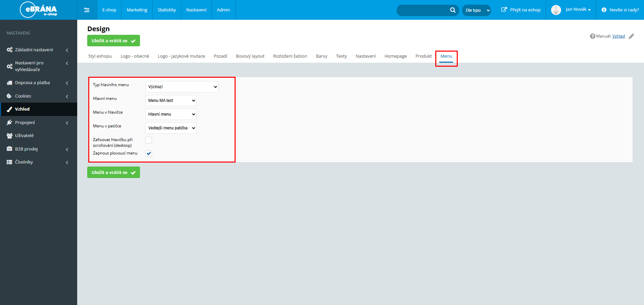Switch to the Barvy tab
The width and height of the screenshot is (644, 305).
[321, 56]
